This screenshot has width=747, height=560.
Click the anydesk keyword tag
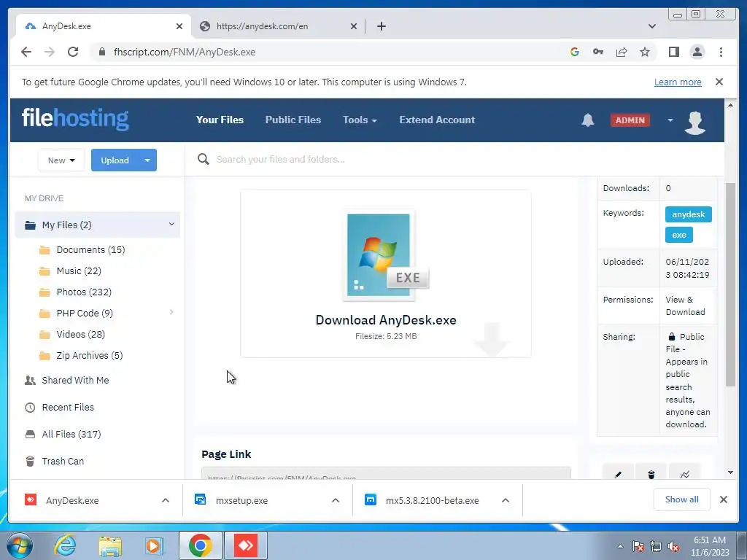tap(689, 214)
